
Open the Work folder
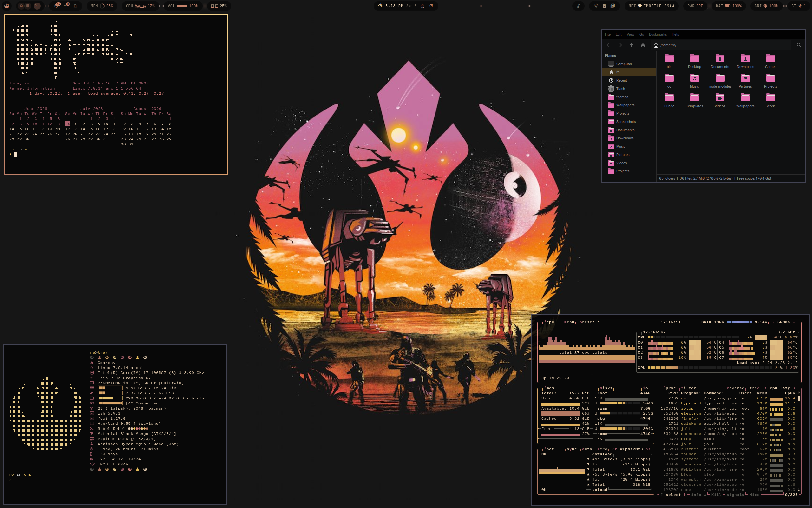coord(771,100)
